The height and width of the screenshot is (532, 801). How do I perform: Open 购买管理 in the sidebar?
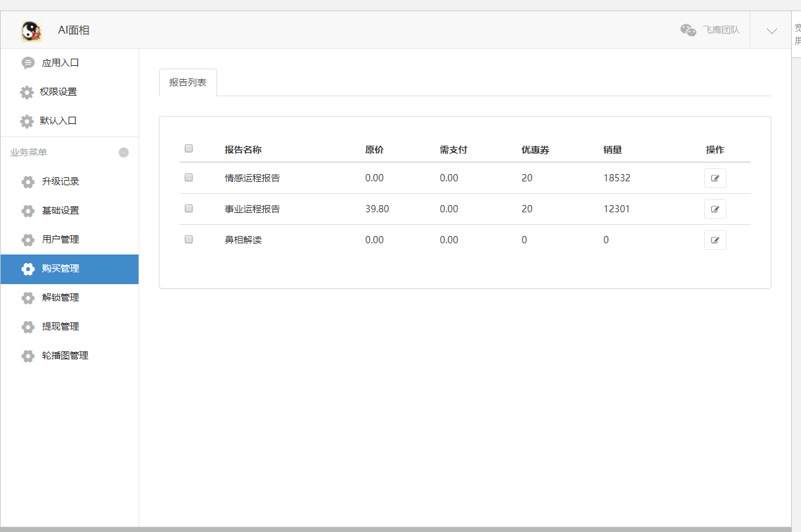click(x=61, y=269)
